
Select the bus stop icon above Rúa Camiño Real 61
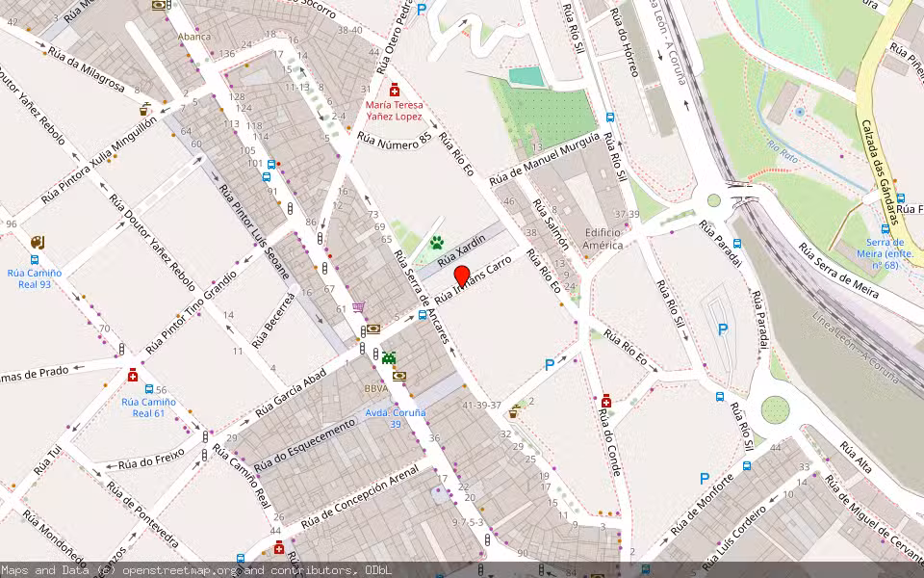149,389
